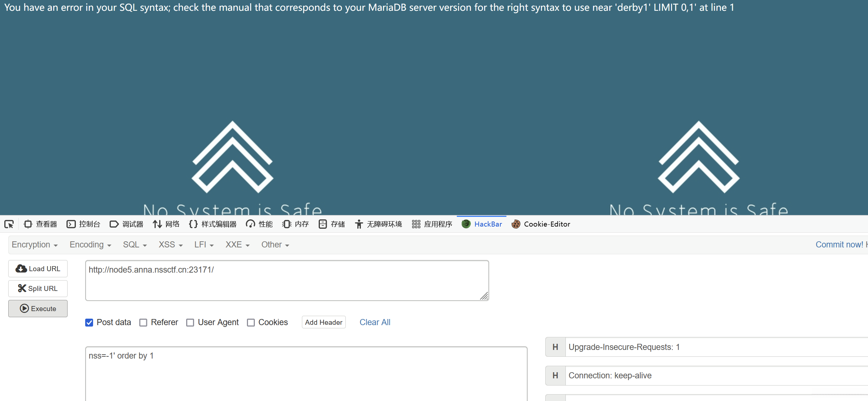Click the Clear All link
This screenshot has height=401, width=868.
375,322
